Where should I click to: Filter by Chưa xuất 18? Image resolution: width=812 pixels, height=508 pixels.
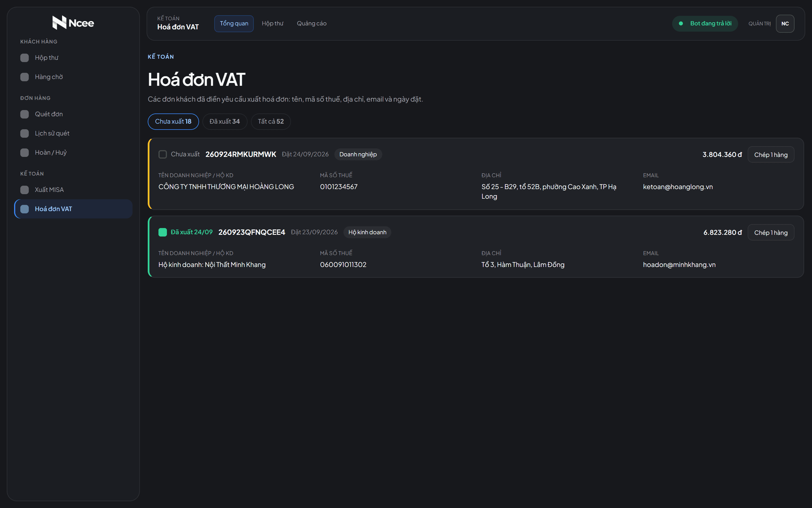pos(173,121)
